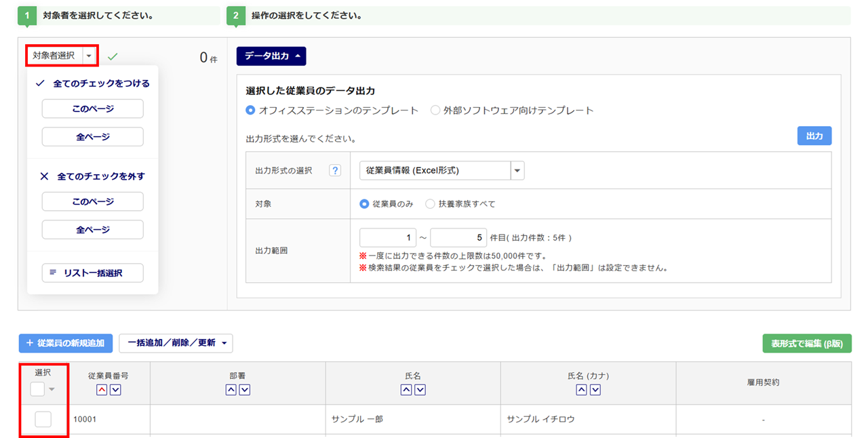The height and width of the screenshot is (438, 868).
Task: Sort 従業員番号 column ascending with up arrow
Action: click(102, 390)
